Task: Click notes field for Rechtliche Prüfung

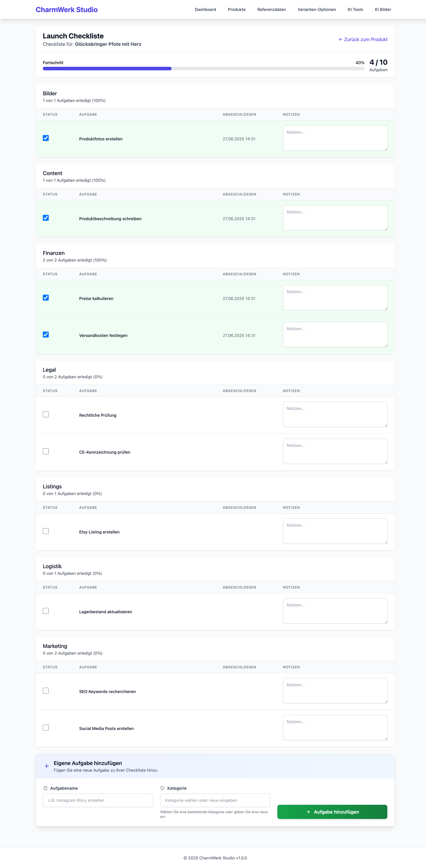Action: tap(335, 414)
